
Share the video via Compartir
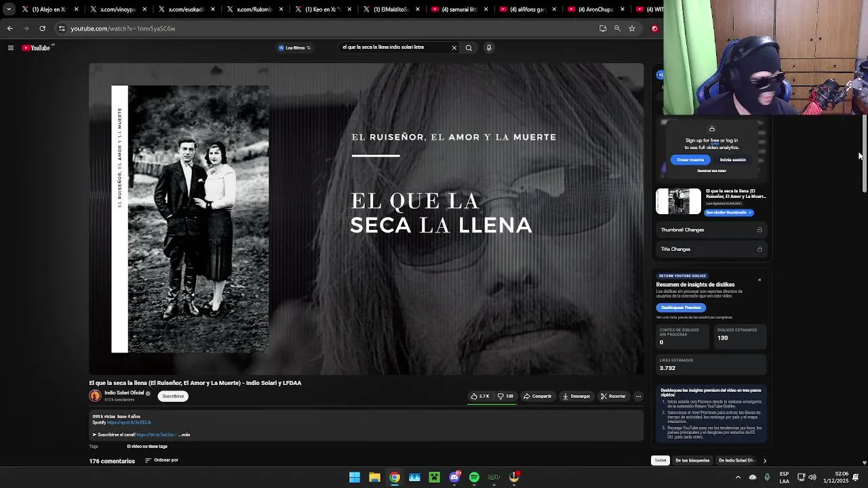point(537,396)
